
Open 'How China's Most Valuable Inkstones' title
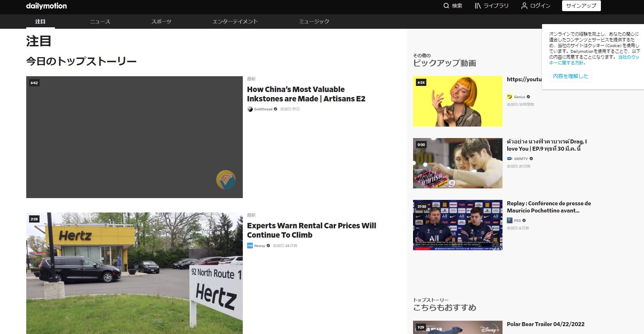[x=306, y=94]
